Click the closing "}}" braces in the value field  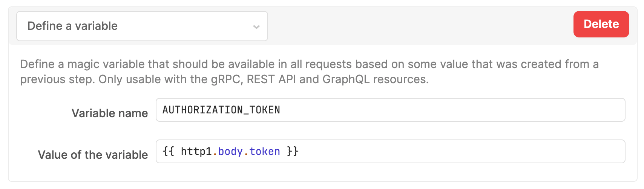[x=293, y=152]
